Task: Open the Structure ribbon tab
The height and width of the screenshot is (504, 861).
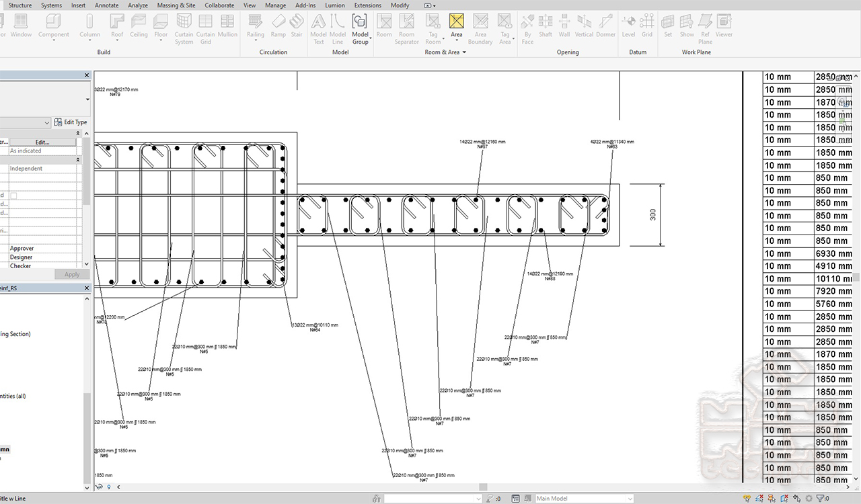Action: [20, 5]
